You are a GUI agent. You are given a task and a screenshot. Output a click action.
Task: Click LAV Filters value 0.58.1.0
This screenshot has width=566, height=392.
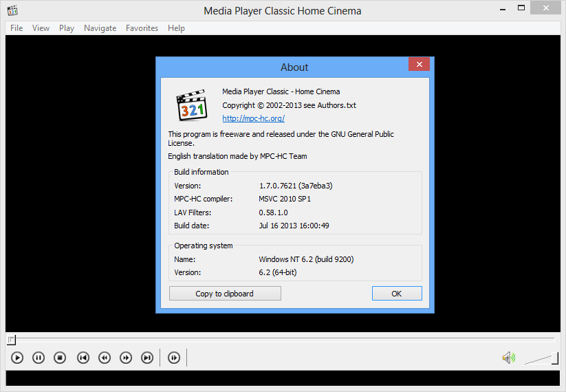coord(273,213)
